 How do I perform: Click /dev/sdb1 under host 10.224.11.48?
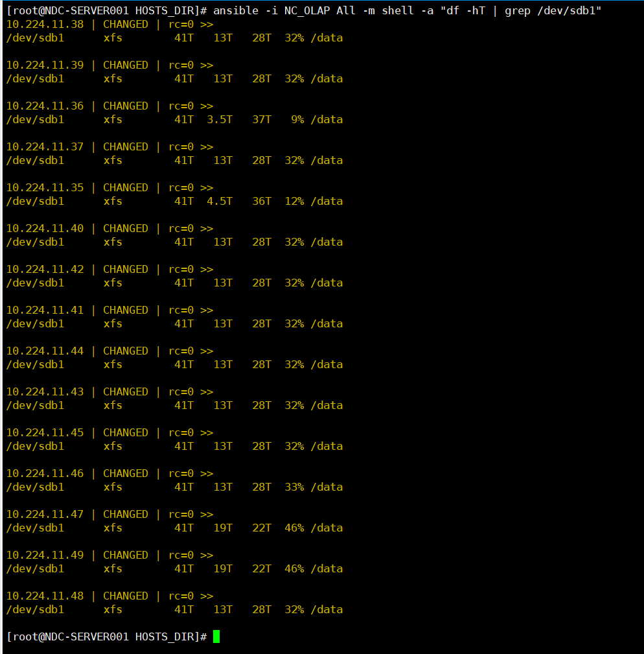[35, 609]
